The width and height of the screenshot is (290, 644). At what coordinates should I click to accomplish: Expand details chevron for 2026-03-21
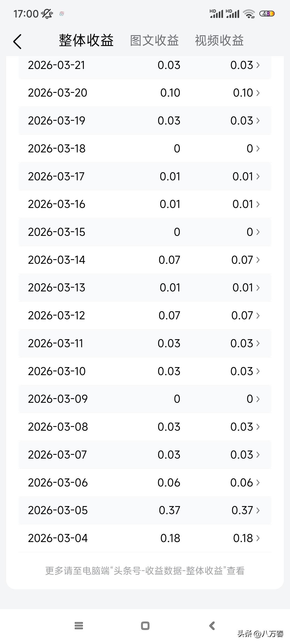tap(258, 65)
